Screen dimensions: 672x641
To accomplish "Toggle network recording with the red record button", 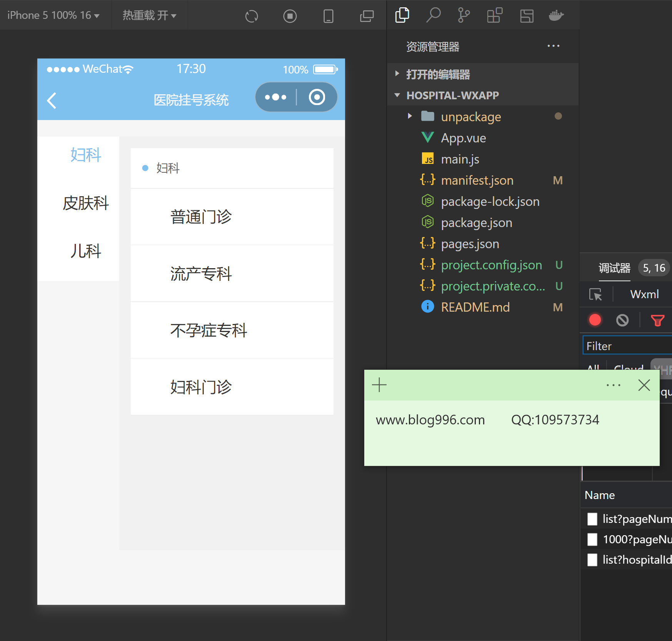I will coord(595,320).
